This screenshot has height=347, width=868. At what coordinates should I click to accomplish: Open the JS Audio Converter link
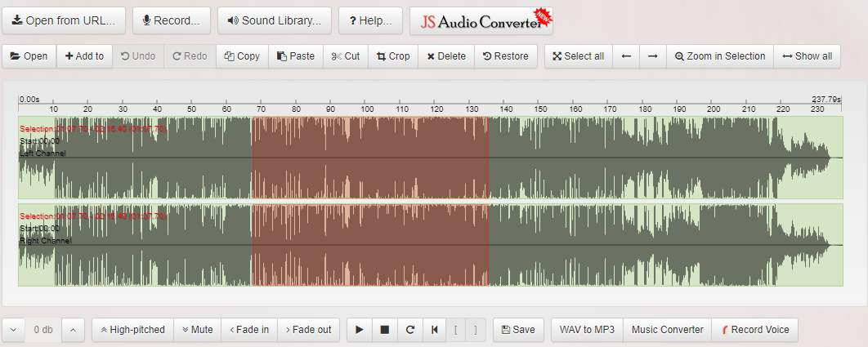click(x=481, y=21)
